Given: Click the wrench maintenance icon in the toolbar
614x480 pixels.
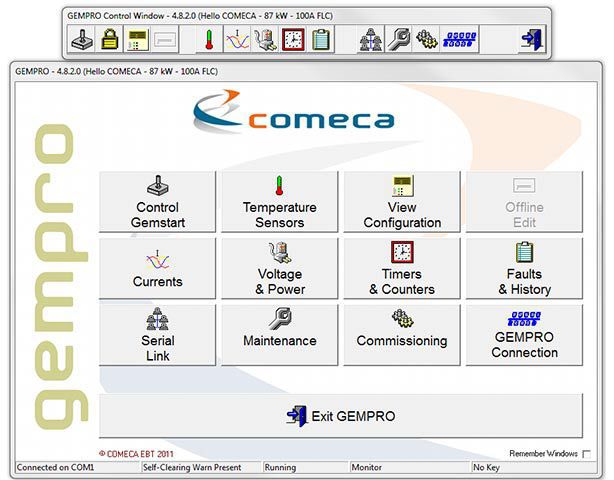Looking at the screenshot, I should click(398, 39).
